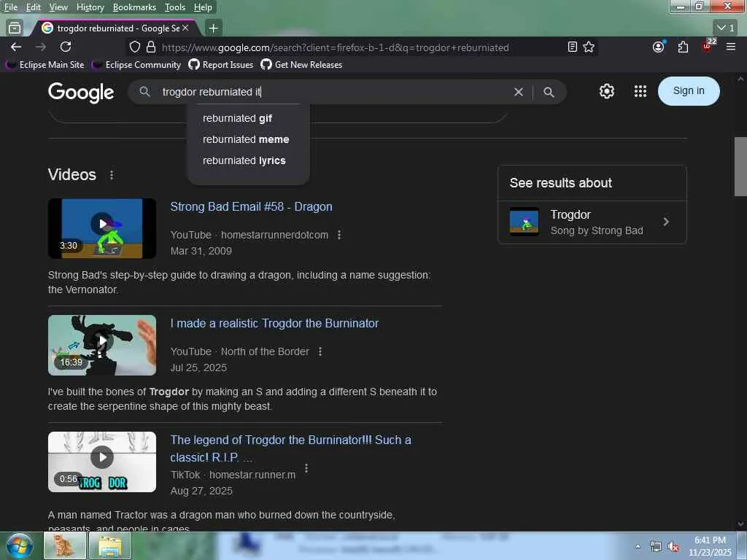The width and height of the screenshot is (747, 560).
Task: Bookmark this page with star icon
Action: [x=589, y=47]
